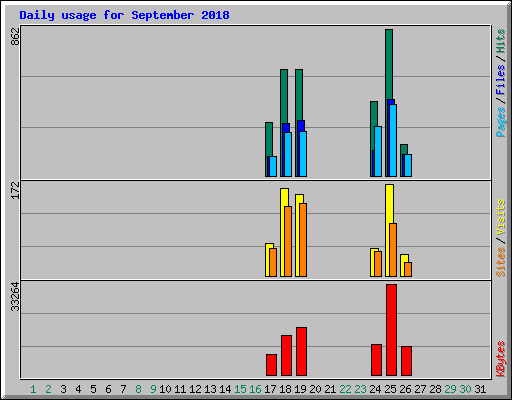Click the red KBytes bar for day 24

pos(376,360)
